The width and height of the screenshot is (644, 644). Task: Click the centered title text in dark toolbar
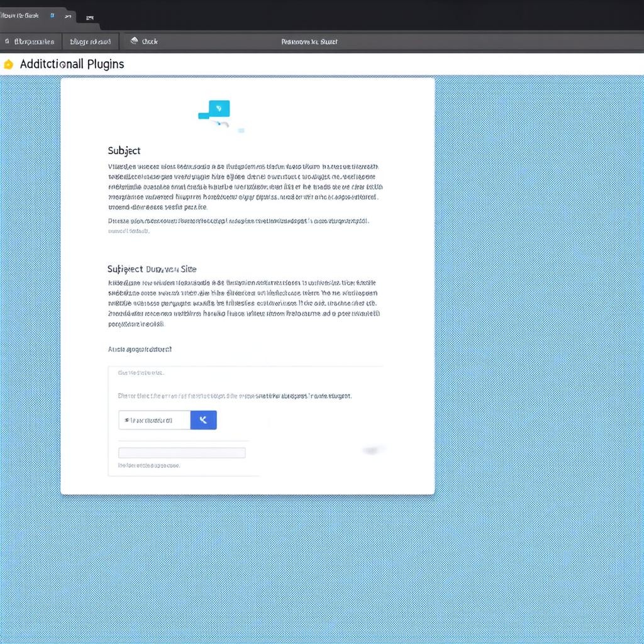pyautogui.click(x=309, y=42)
